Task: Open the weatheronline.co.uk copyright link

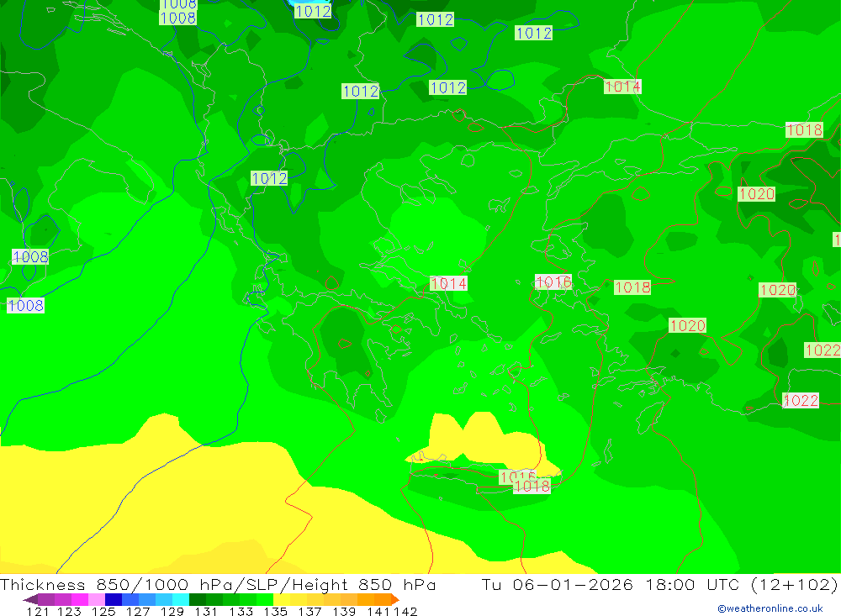Action: (x=770, y=608)
